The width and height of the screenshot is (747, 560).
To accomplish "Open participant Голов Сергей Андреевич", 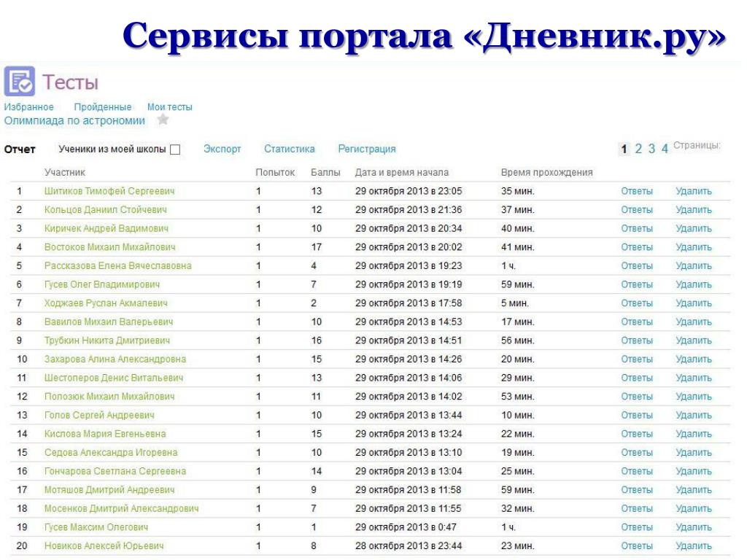I will point(99,415).
